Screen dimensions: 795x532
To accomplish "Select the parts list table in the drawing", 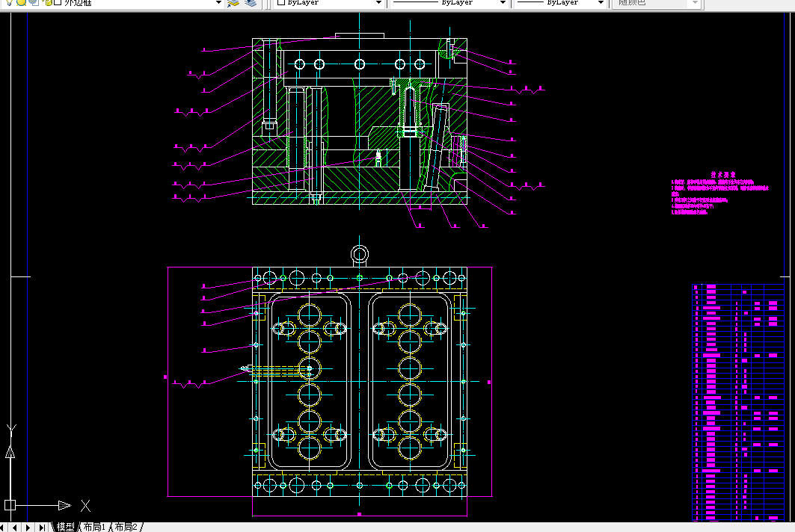I will pos(737,402).
